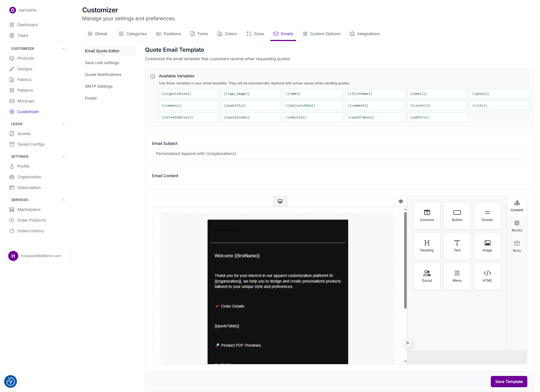Add a Social block
Screen dimensions: 540x392
tap(427, 276)
